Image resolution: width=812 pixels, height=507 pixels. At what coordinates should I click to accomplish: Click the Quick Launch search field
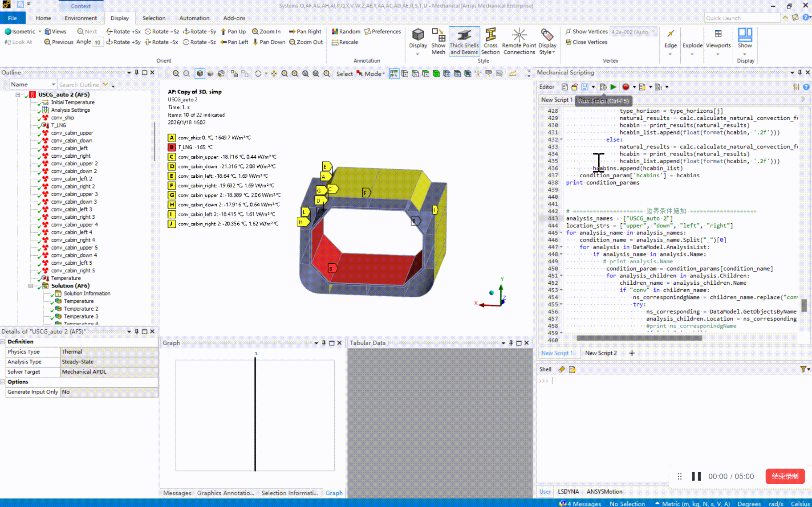click(x=742, y=18)
